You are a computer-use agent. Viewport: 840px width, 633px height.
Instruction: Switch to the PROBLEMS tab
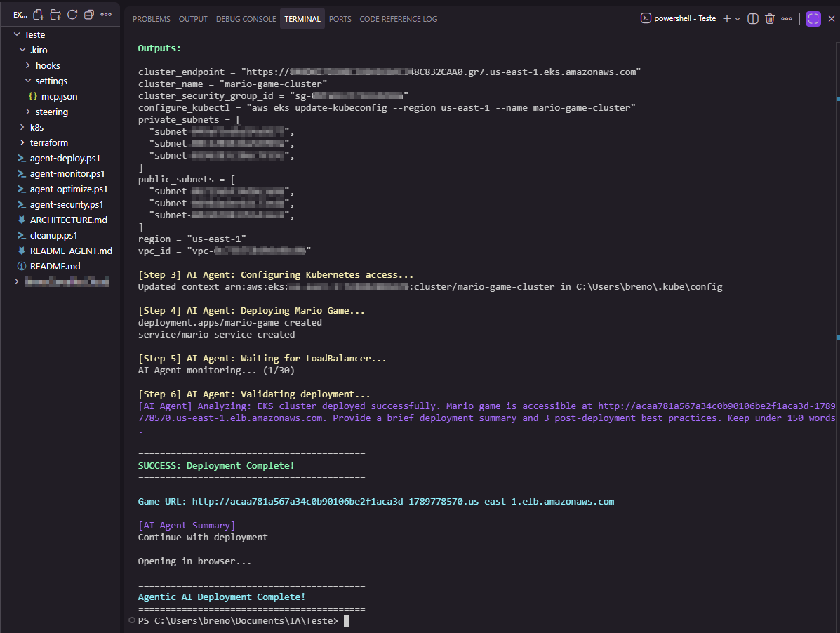point(152,19)
